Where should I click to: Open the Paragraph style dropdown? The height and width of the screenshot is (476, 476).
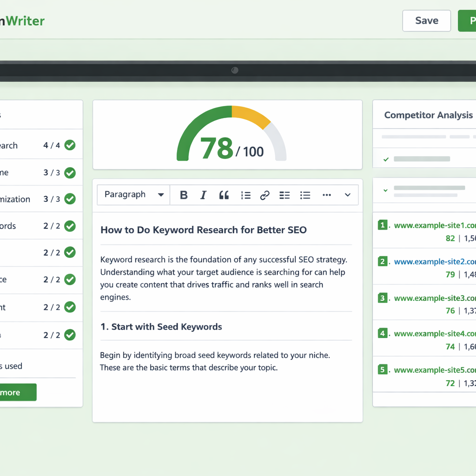133,195
